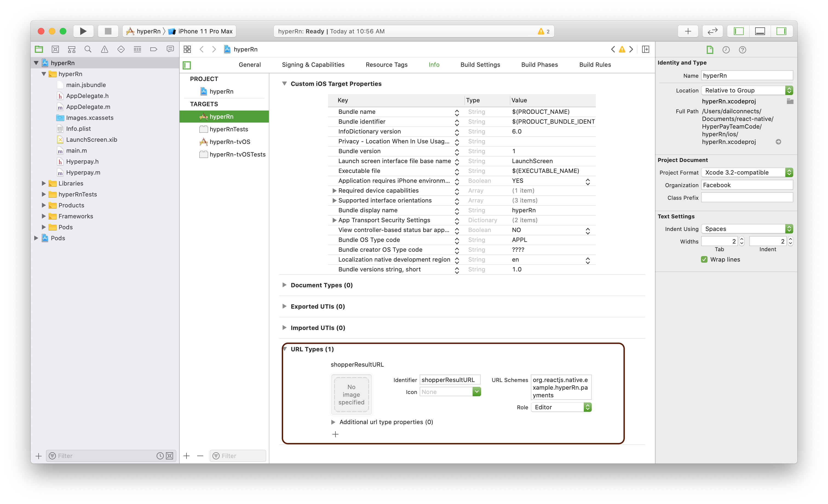Open the URL type Icon combo box
This screenshot has width=828, height=504.
(x=450, y=392)
